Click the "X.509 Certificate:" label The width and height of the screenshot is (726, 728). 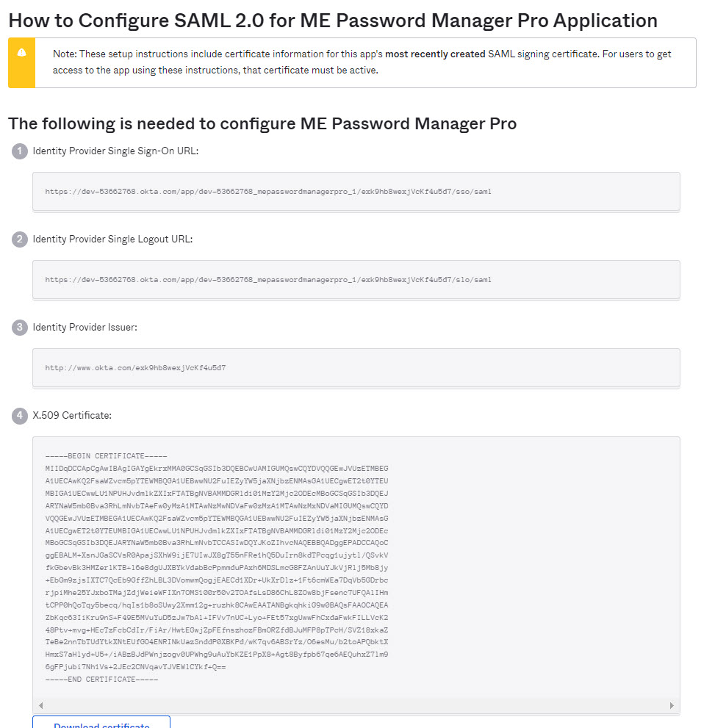[72, 416]
